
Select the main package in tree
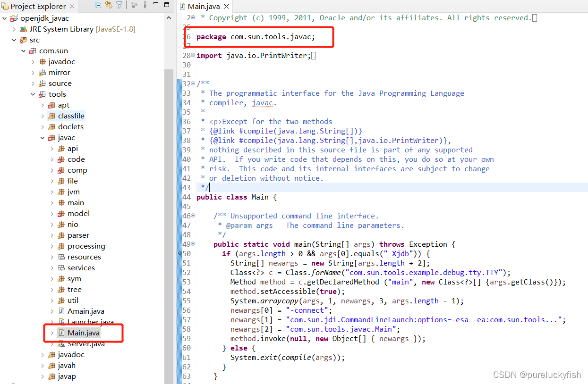tap(76, 203)
